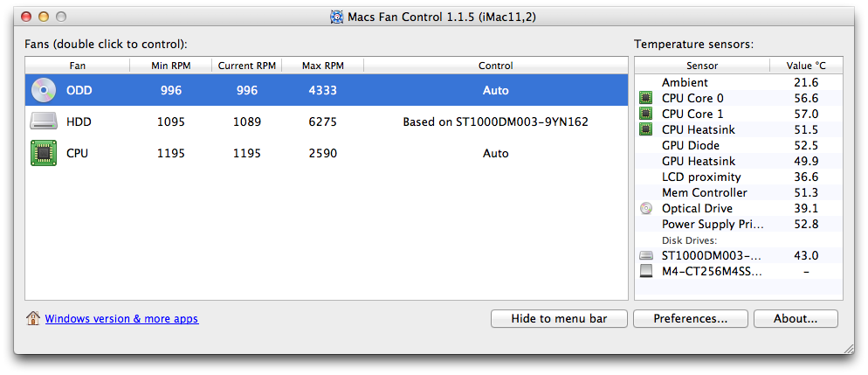Click the Min RPM column header
This screenshot has width=868, height=375.
point(170,66)
